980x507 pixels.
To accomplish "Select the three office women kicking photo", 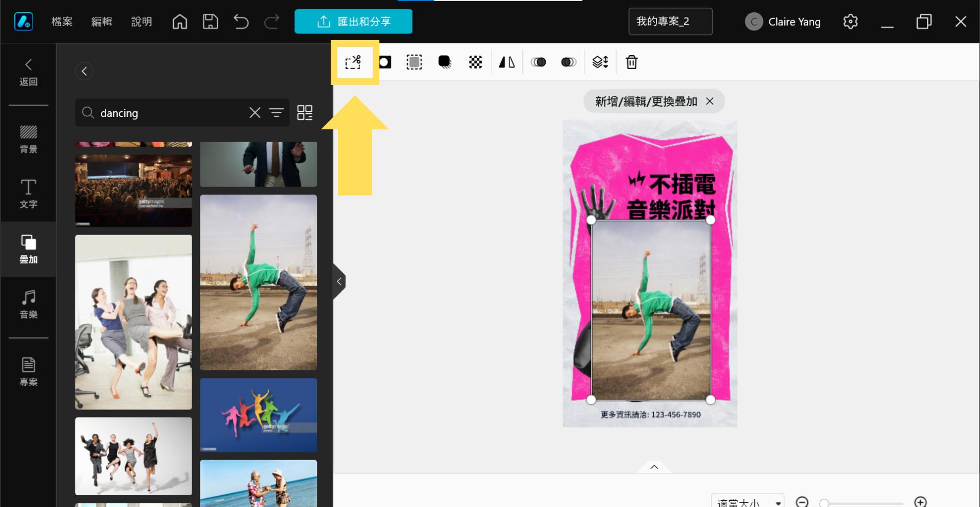I will coord(133,323).
